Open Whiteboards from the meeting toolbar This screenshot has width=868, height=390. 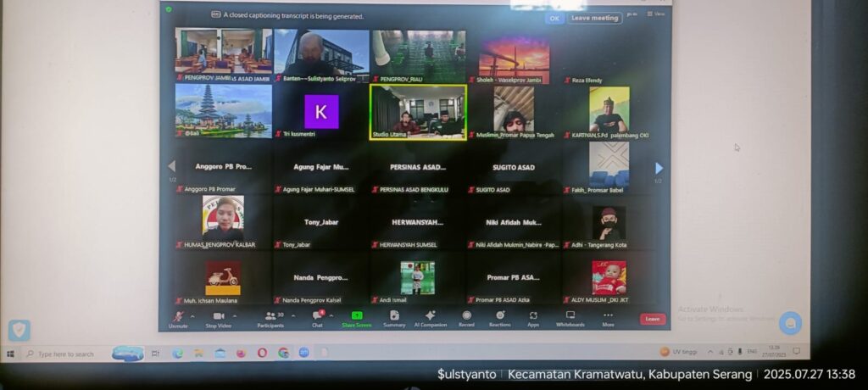coord(570,317)
